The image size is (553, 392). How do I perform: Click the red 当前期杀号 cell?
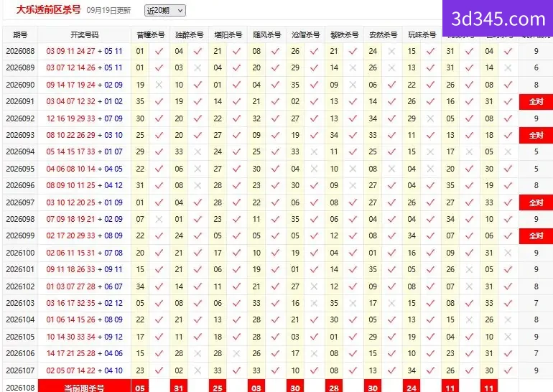[x=84, y=386]
